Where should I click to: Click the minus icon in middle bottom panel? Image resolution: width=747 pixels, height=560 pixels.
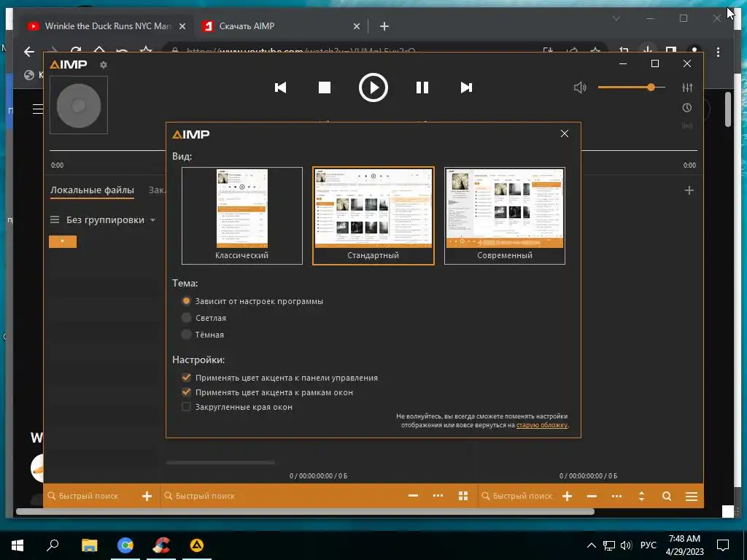(x=413, y=496)
